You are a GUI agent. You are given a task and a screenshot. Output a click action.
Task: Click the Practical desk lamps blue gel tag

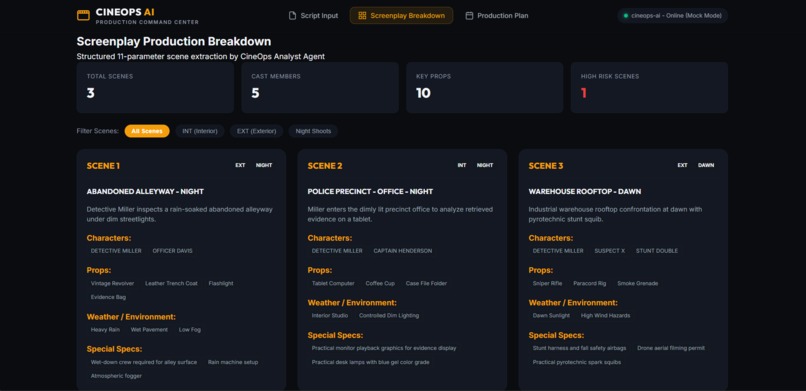pyautogui.click(x=371, y=362)
